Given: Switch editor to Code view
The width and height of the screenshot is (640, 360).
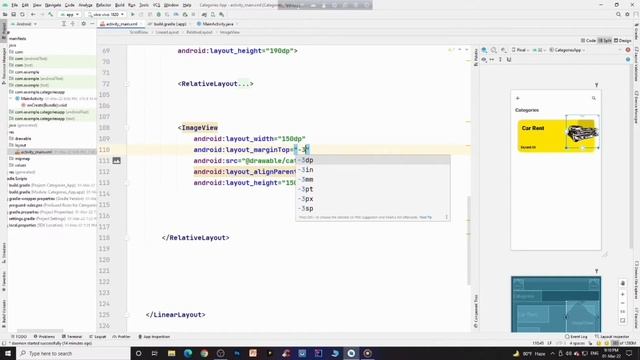Looking at the screenshot, I should (x=588, y=41).
